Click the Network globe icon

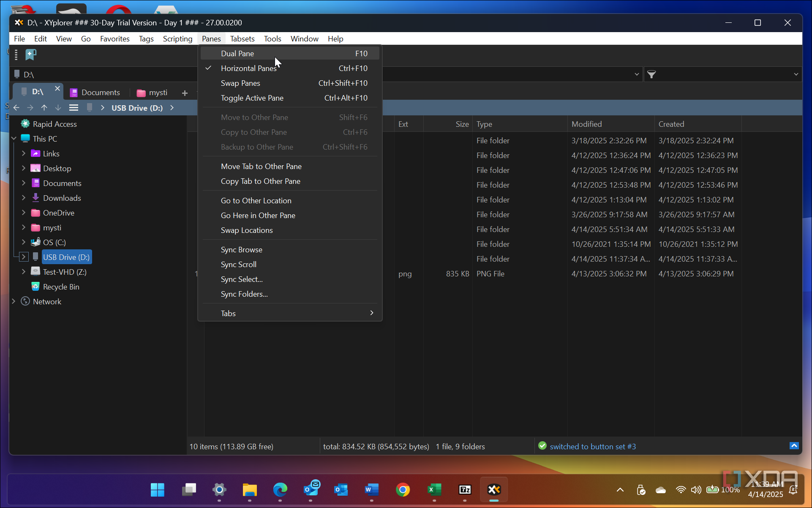pyautogui.click(x=25, y=301)
